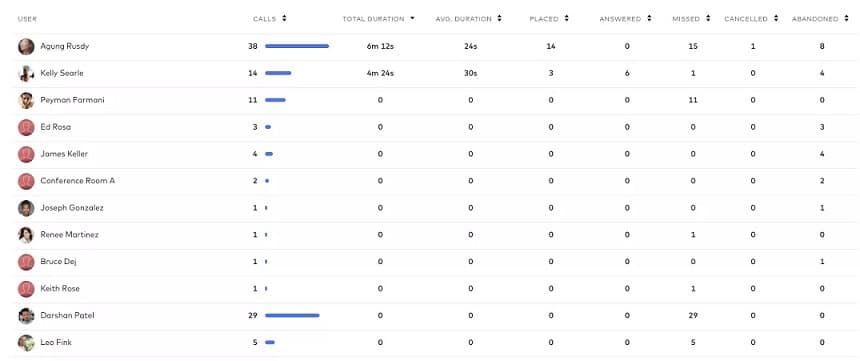Sort by Answered column arrows

[649, 19]
